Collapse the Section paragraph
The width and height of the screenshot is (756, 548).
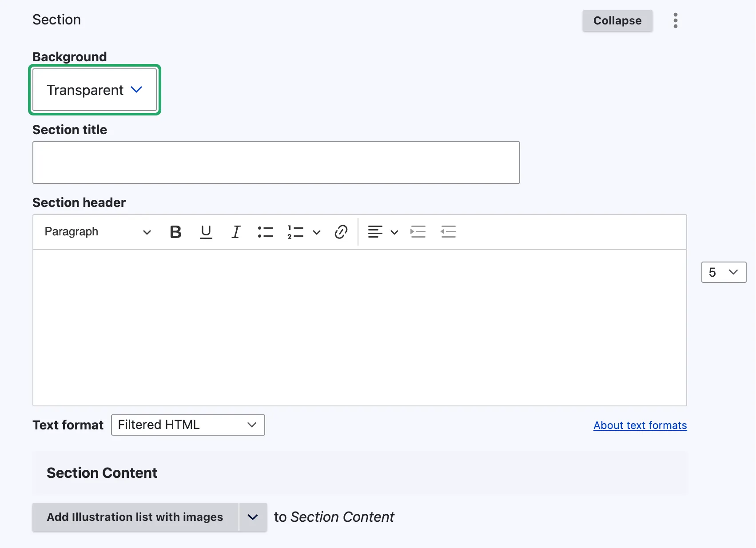pos(617,20)
